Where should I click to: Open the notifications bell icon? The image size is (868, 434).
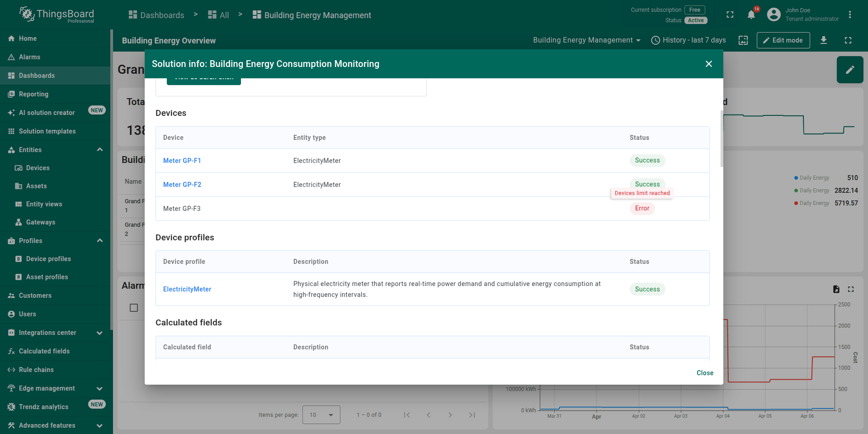click(751, 15)
